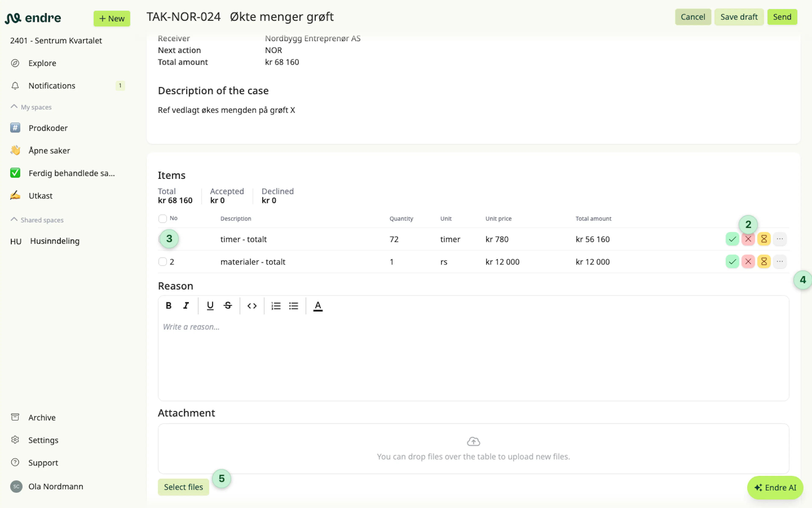Open Ferdig behandlede saker green check icon
Screen dimensions: 812x508
tap(15, 173)
